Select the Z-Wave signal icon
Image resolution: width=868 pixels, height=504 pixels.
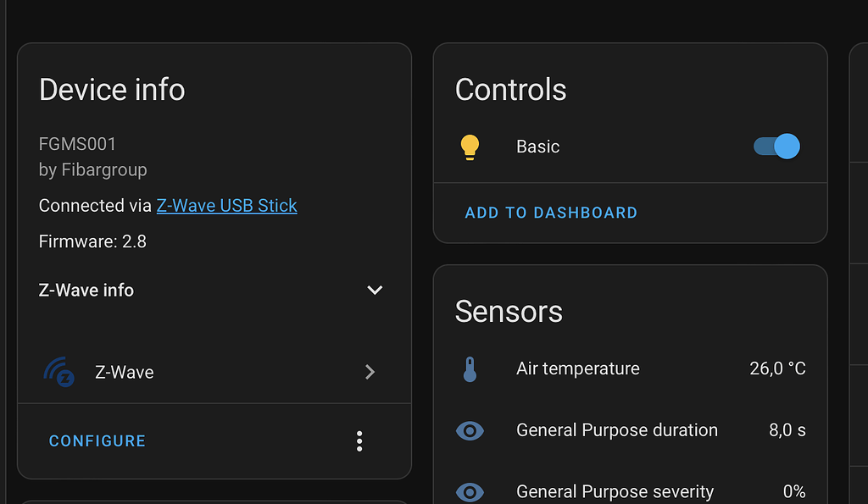point(58,371)
